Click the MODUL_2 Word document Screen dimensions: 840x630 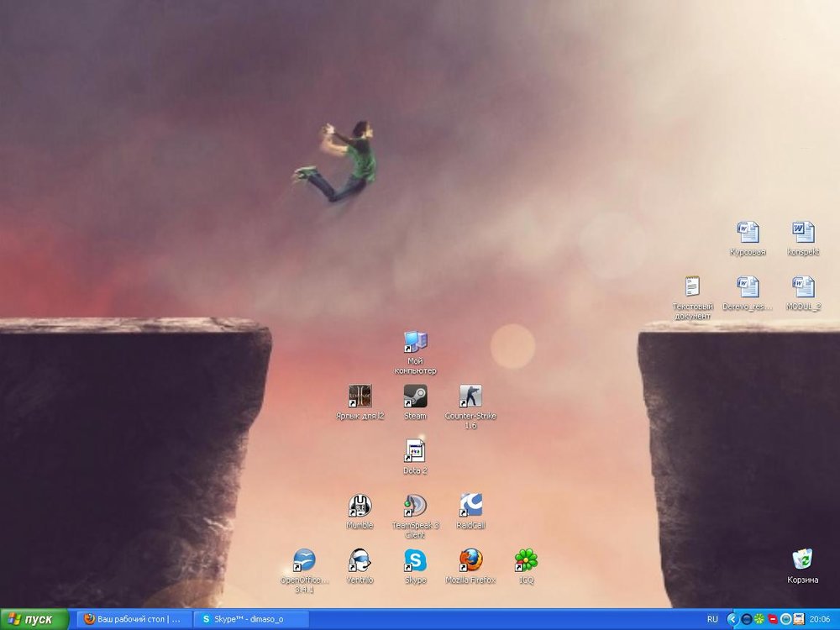(x=802, y=287)
